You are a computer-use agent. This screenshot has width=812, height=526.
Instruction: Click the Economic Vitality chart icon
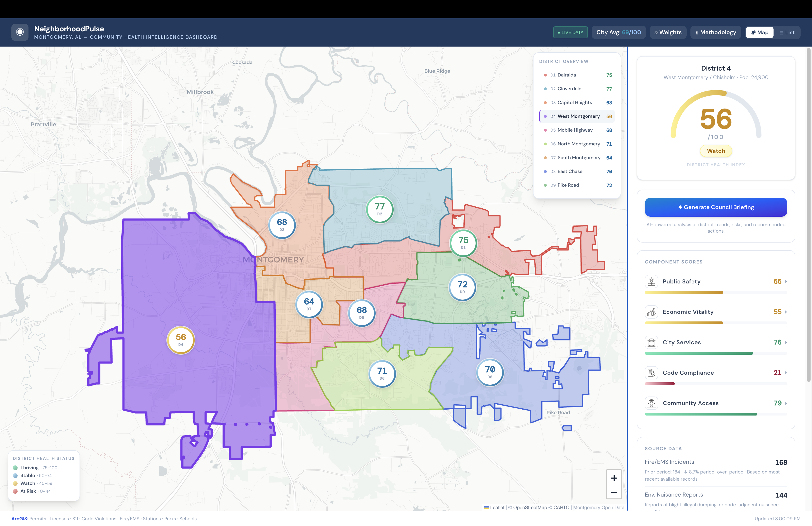pos(651,312)
